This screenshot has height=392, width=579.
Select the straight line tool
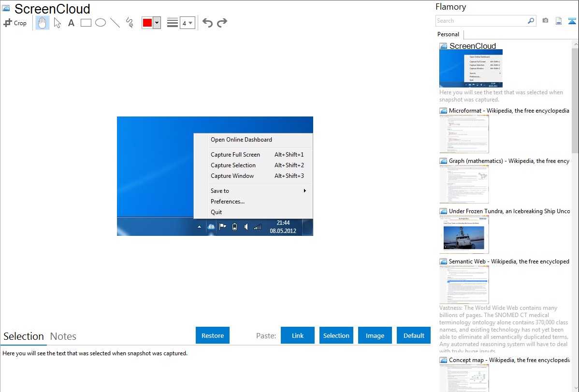[x=115, y=23]
